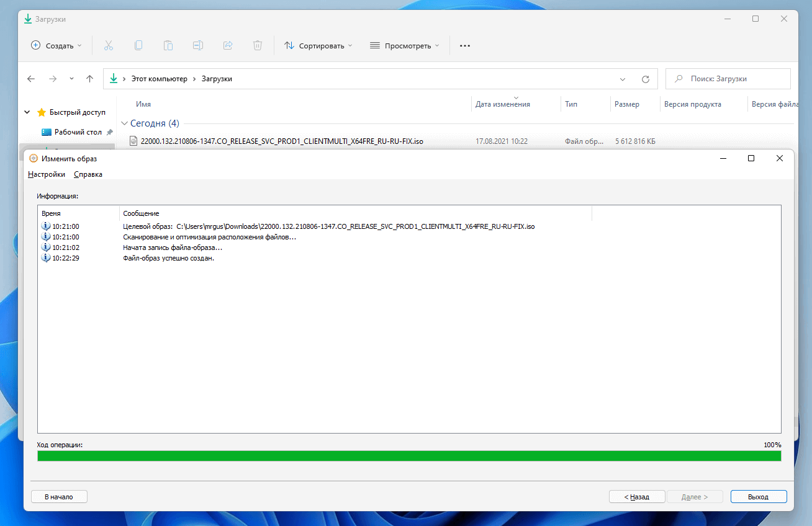Click the Delete trash icon

pyautogui.click(x=258, y=45)
